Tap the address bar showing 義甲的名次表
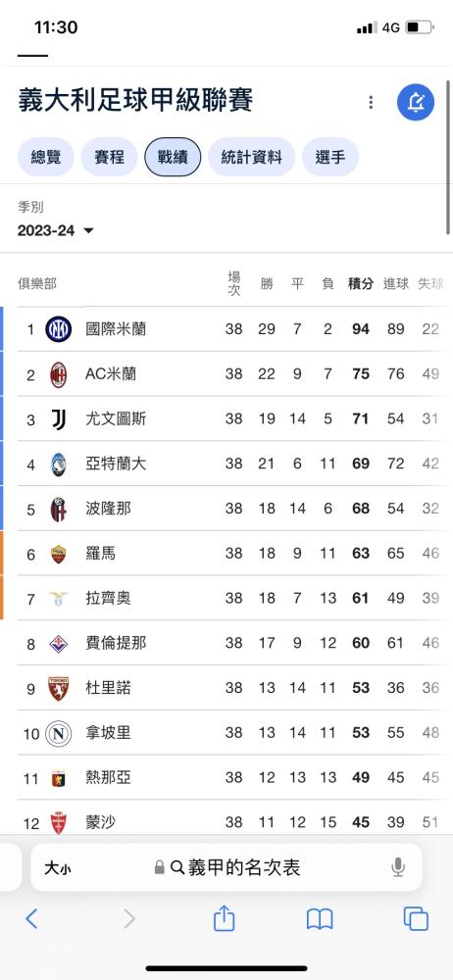 (226, 867)
